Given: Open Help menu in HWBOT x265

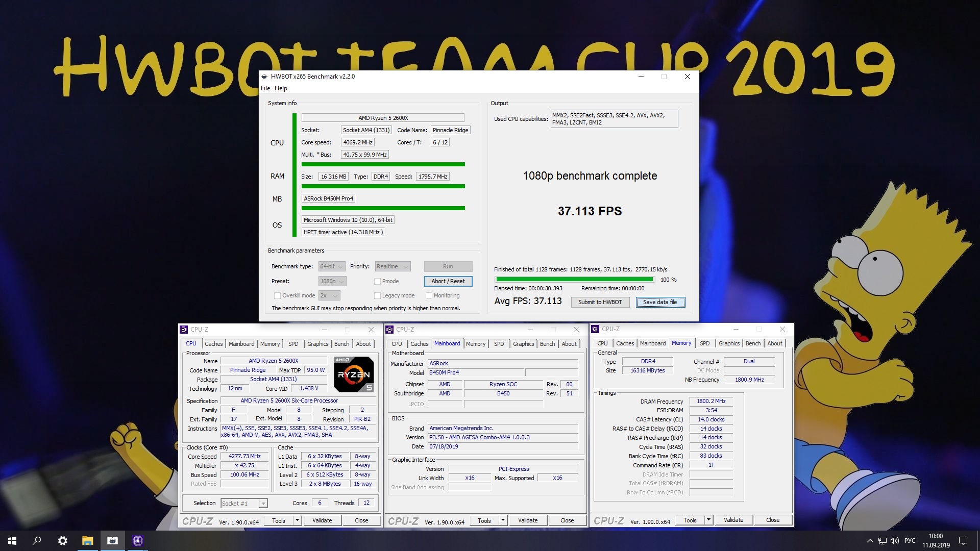Looking at the screenshot, I should [281, 88].
